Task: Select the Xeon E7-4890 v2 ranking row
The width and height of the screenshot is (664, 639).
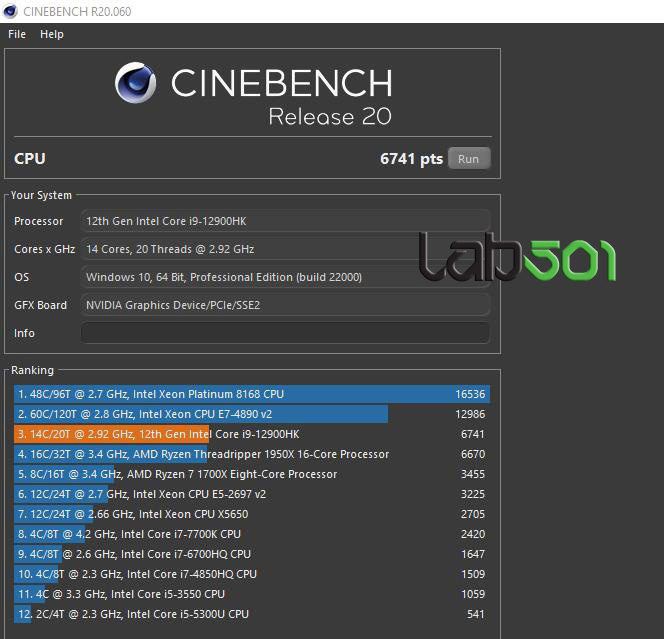Action: pos(250,414)
